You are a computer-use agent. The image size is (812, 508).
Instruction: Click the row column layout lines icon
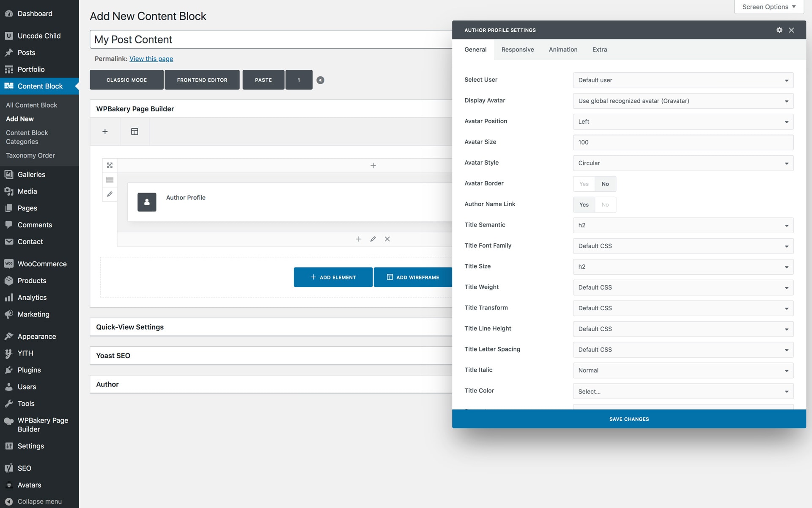click(110, 179)
